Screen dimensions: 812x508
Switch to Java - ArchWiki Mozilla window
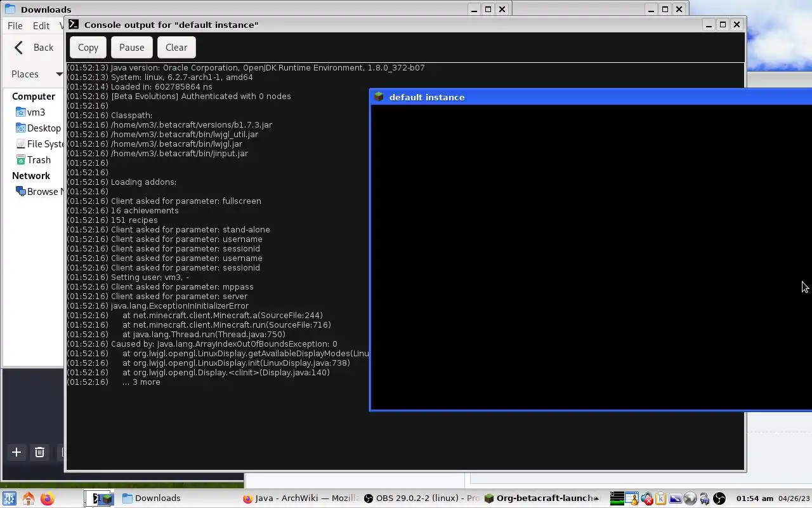pyautogui.click(x=301, y=498)
